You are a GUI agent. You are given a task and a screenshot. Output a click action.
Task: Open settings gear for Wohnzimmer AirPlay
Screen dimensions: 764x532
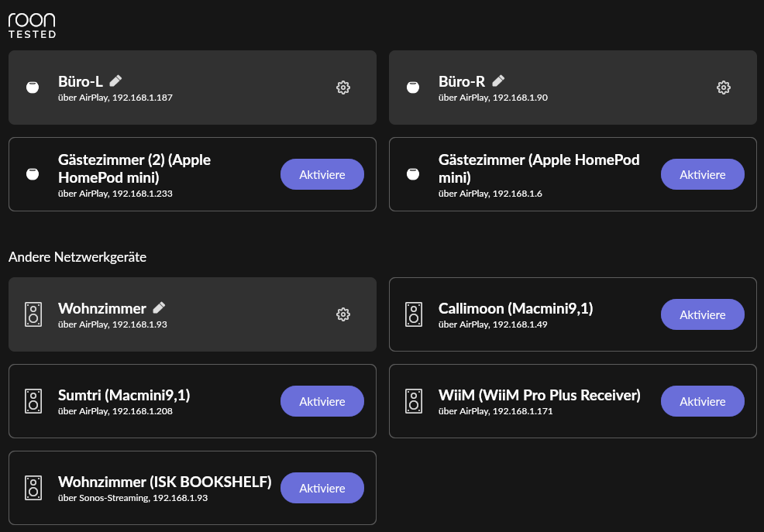pyautogui.click(x=343, y=314)
